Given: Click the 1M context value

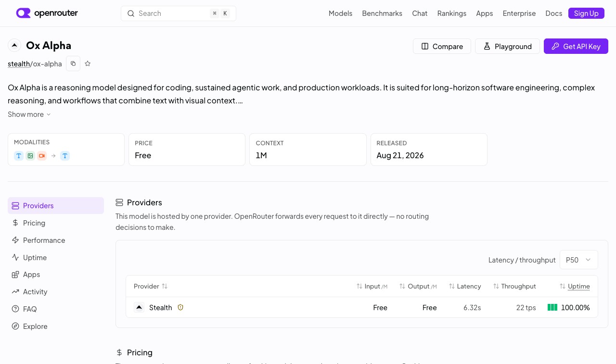Looking at the screenshot, I should [261, 155].
